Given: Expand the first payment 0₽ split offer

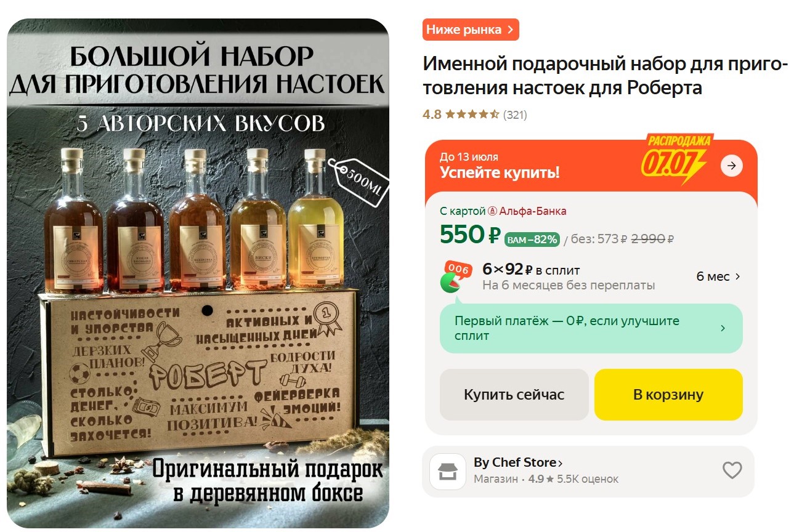Looking at the screenshot, I should [591, 328].
